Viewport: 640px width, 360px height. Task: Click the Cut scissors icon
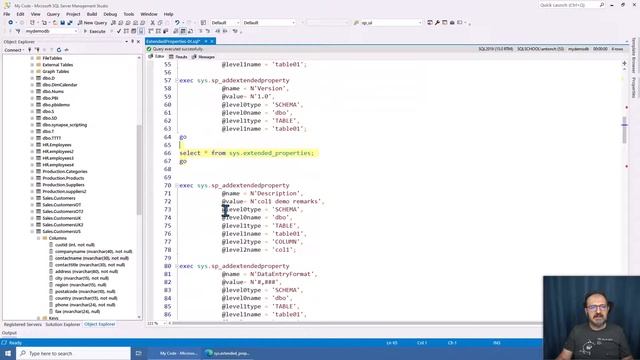[153, 23]
